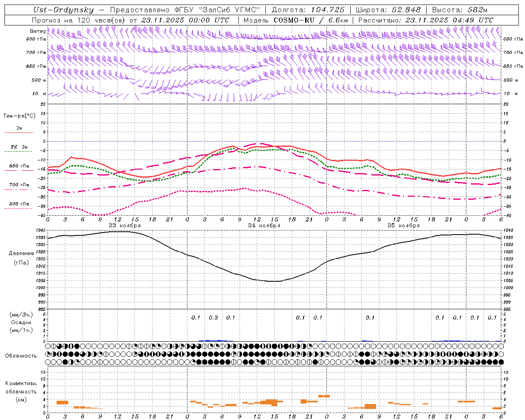Image resolution: width=525 pixels, height=420 pixels.
Task: Click the "Рассчитано: 23.11.2025 04:49 UTC" text
Action: point(426,20)
